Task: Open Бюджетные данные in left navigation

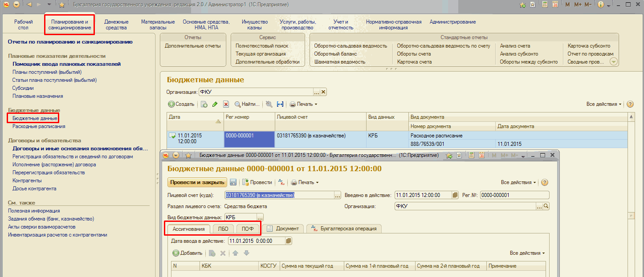Action: 35,118
